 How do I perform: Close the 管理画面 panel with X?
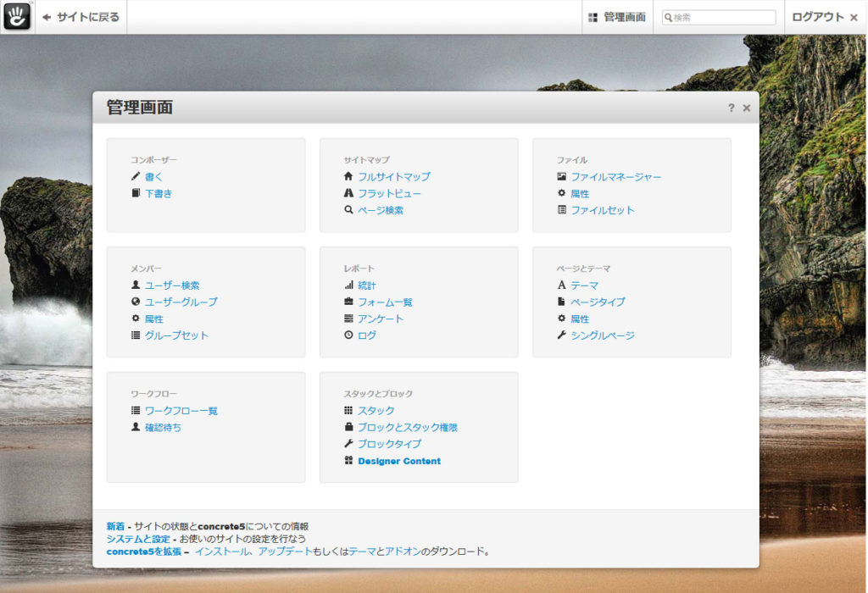[747, 108]
